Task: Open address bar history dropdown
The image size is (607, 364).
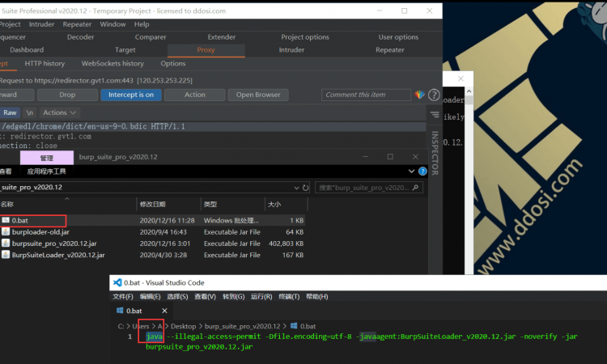Action: [x=296, y=188]
